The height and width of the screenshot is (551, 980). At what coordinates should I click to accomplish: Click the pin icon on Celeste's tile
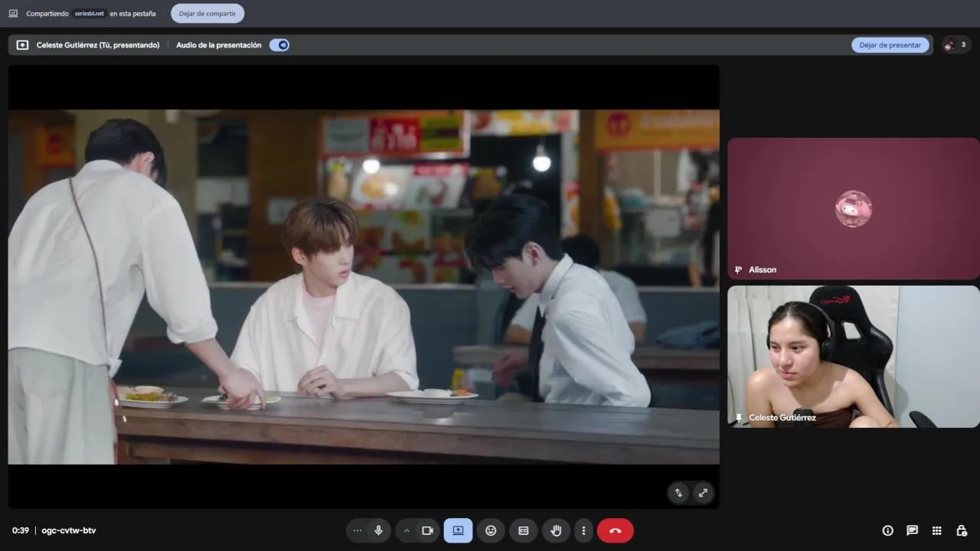[x=738, y=418]
